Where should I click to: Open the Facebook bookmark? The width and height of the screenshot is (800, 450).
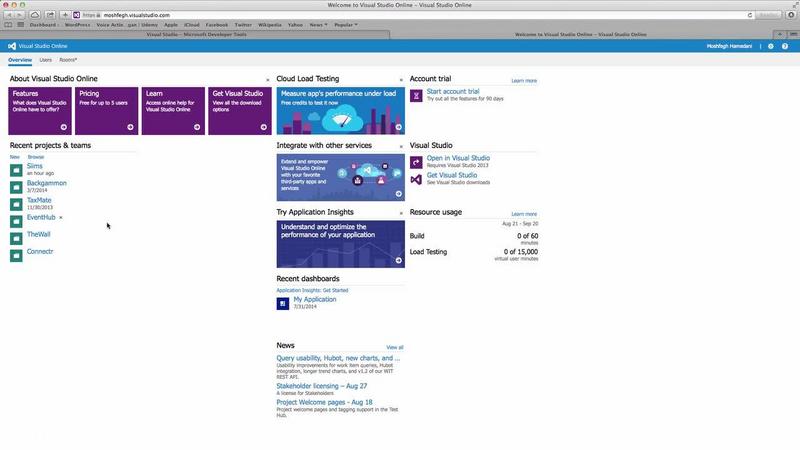tap(217, 24)
